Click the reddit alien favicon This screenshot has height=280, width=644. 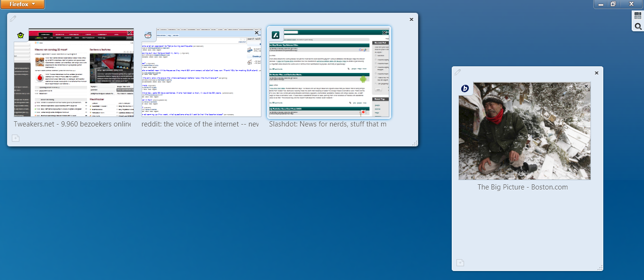pos(148,35)
